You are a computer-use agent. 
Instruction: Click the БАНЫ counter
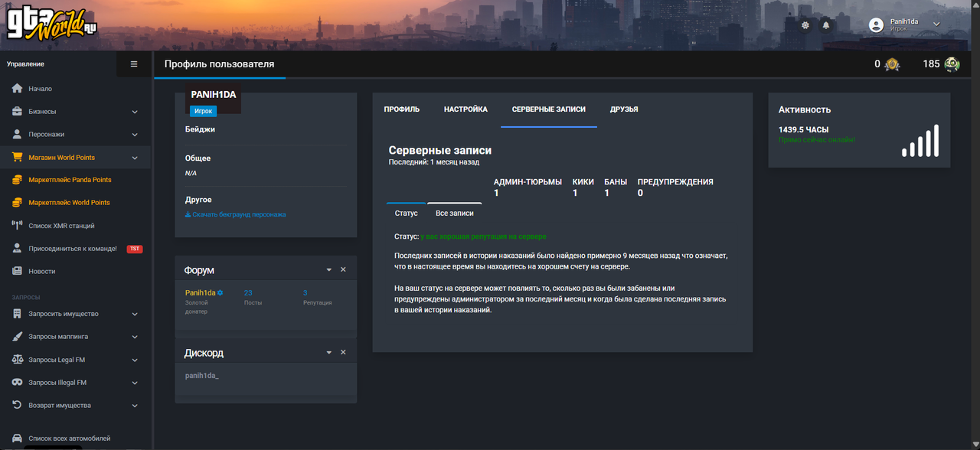point(616,187)
